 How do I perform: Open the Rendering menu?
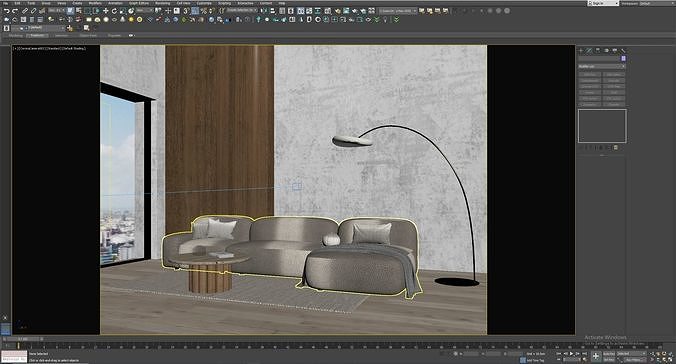163,3
